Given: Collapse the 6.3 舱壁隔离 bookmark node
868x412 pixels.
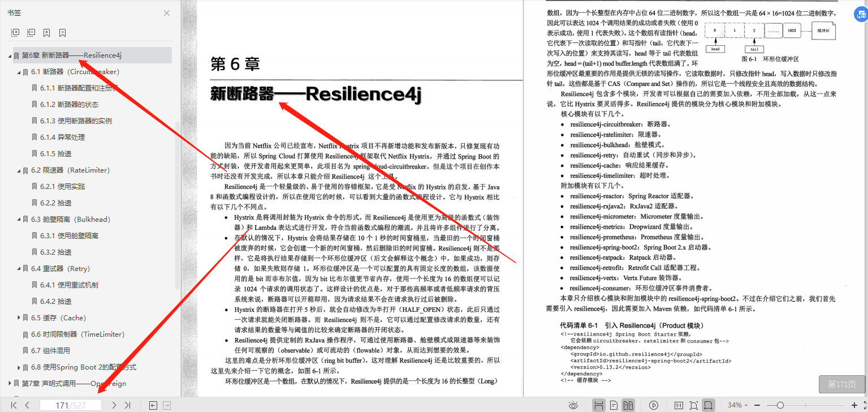Looking at the screenshot, I should pyautogui.click(x=19, y=220).
